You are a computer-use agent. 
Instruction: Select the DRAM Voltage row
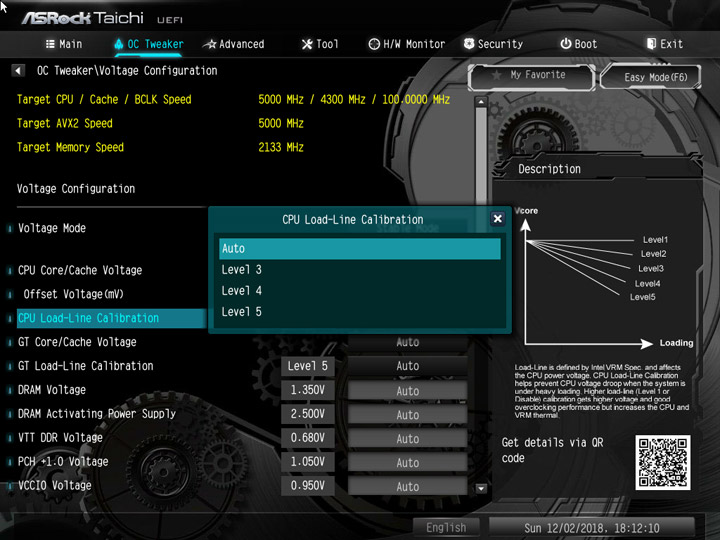51,390
